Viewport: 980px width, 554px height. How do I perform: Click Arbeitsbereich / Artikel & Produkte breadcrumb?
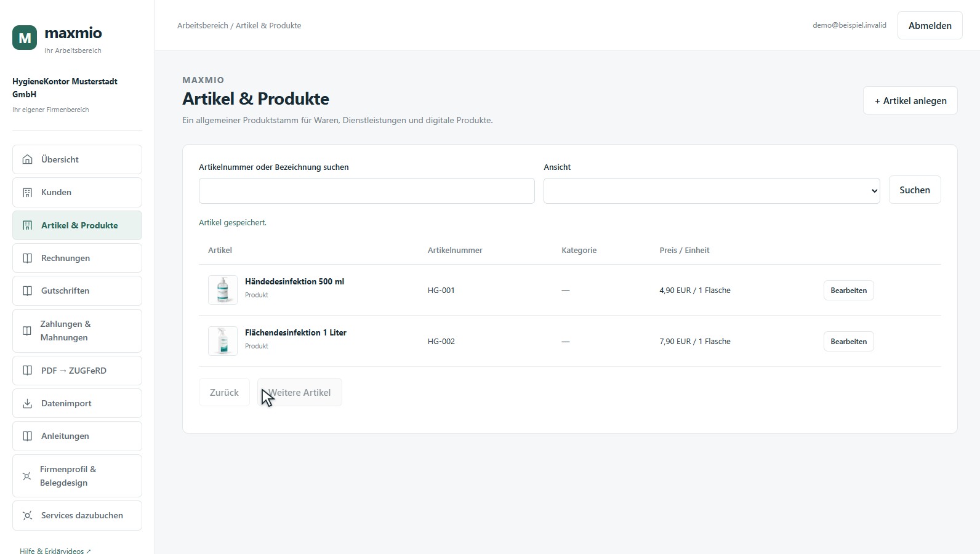click(x=239, y=25)
